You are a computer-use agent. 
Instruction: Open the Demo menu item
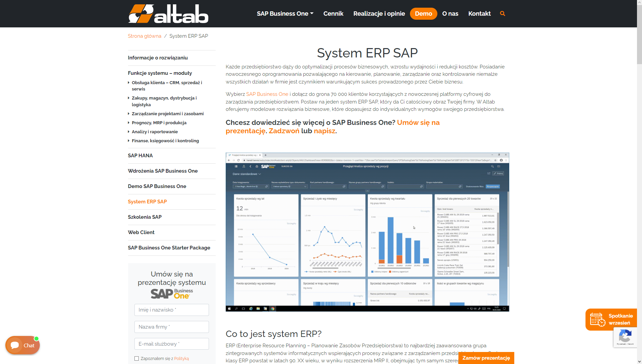coord(423,13)
